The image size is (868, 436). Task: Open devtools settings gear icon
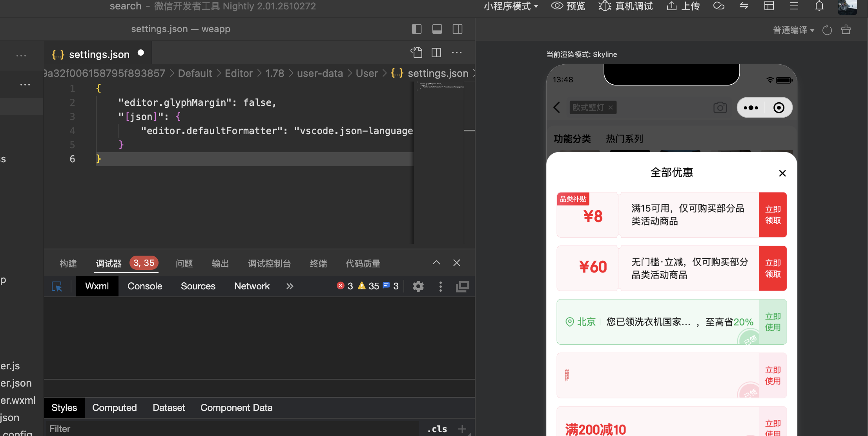(418, 286)
